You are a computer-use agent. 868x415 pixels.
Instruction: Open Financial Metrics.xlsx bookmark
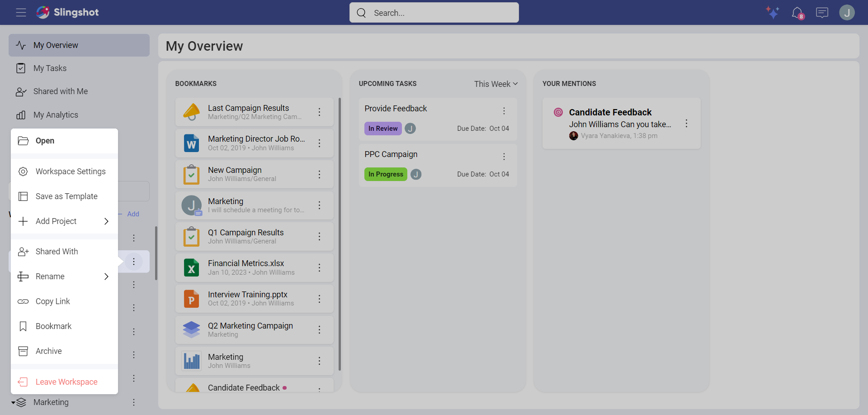pos(255,267)
